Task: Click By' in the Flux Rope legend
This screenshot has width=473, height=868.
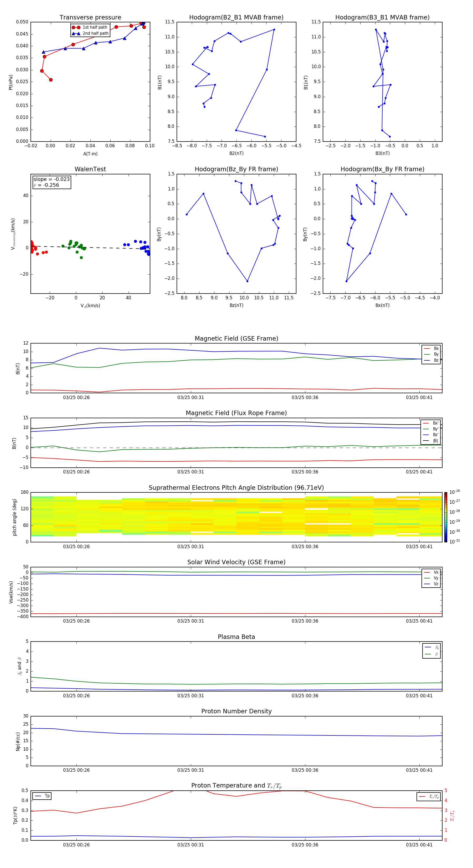Action: (431, 429)
